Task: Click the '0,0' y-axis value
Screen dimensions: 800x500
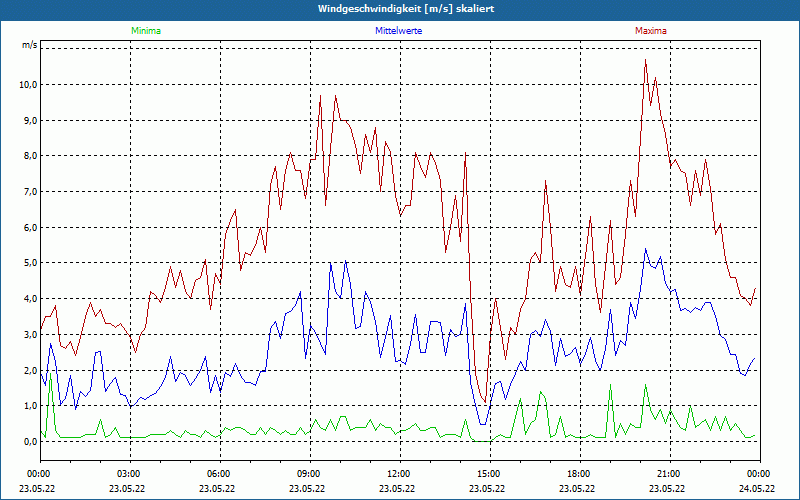Action: click(x=31, y=442)
